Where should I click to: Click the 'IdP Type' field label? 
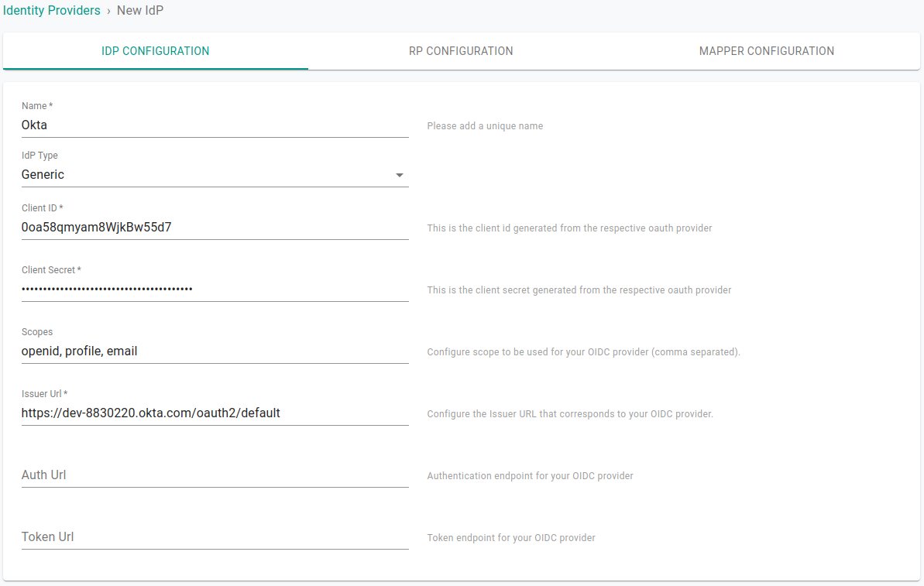40,156
